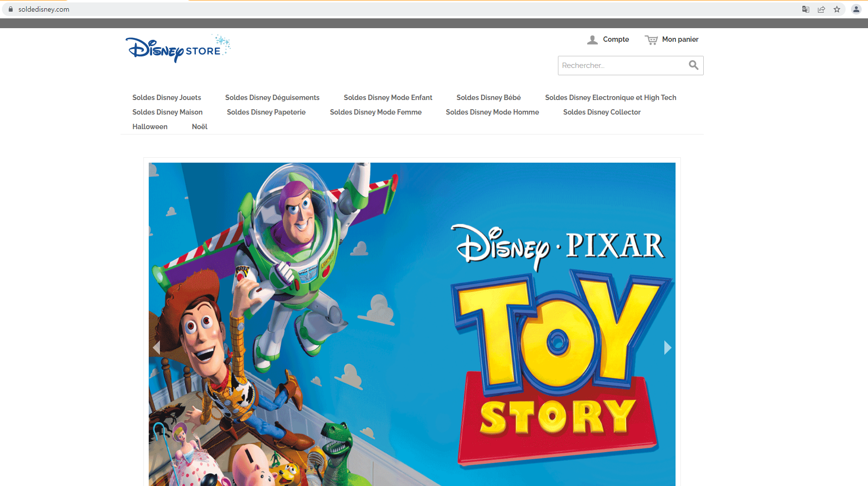This screenshot has width=868, height=486.
Task: Click the browser share page icon
Action: click(x=821, y=9)
